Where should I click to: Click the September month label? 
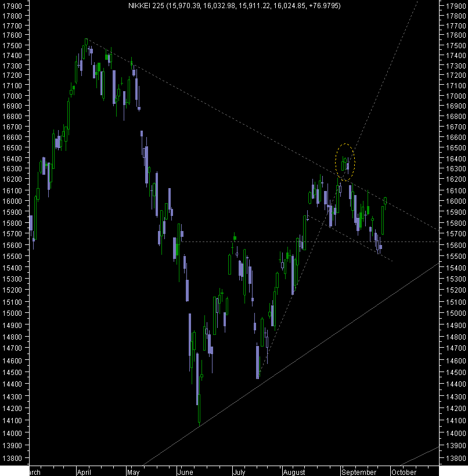359,472
